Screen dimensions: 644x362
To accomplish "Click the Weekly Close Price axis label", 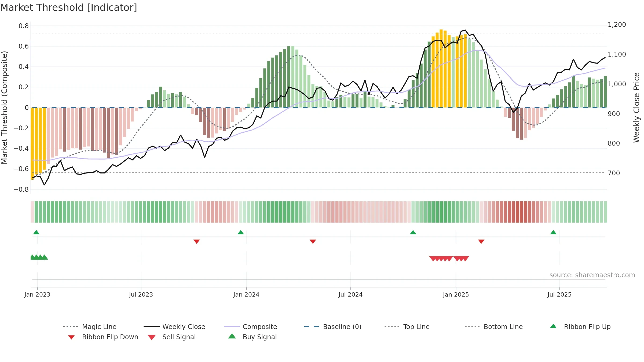I will [x=636, y=108].
